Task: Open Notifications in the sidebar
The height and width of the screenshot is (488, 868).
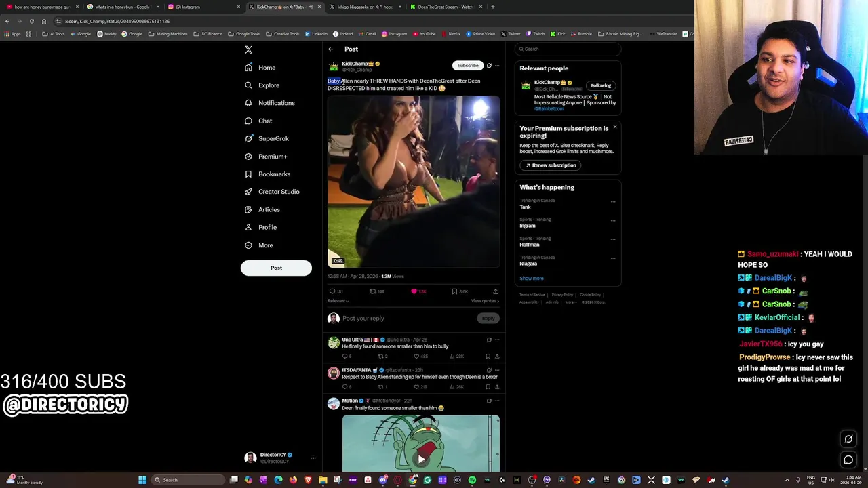Action: click(x=270, y=103)
